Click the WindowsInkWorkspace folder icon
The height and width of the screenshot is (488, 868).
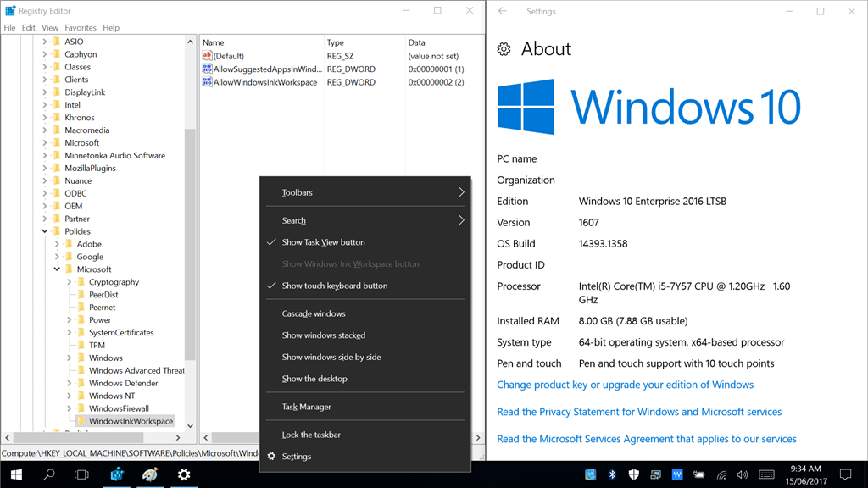coord(81,421)
